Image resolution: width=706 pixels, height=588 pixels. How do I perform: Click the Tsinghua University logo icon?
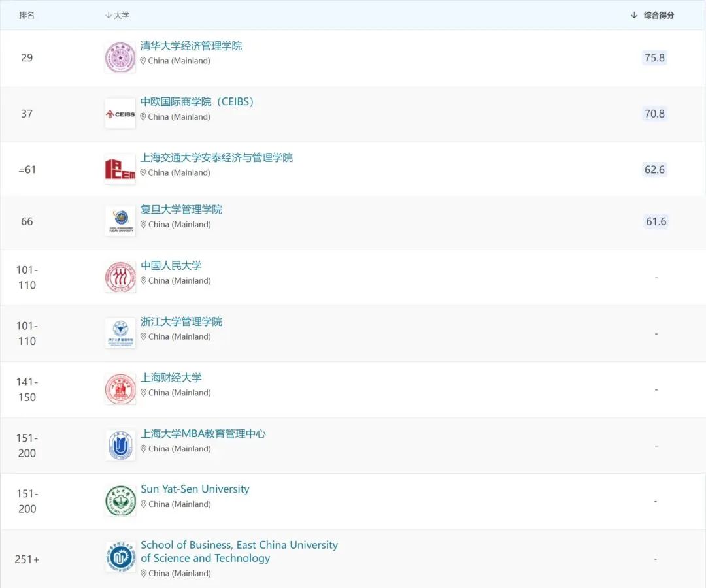120,57
